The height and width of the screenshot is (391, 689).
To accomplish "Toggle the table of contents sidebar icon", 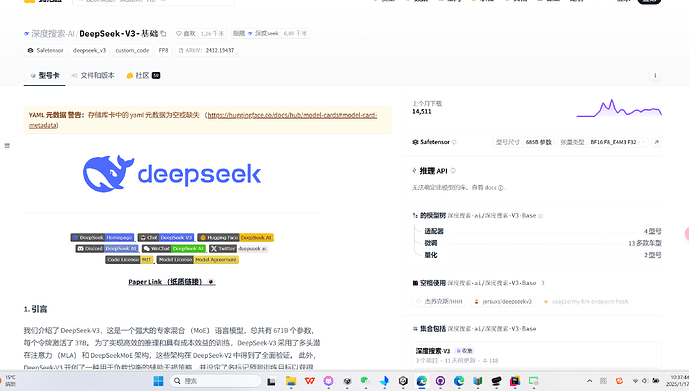I will click(7, 145).
